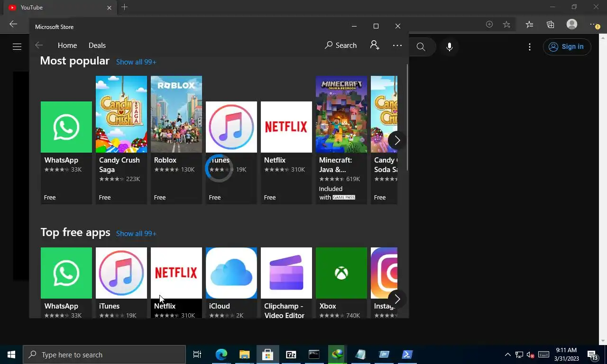Click the taskbar clock showing 9:11 AM

[566, 355]
